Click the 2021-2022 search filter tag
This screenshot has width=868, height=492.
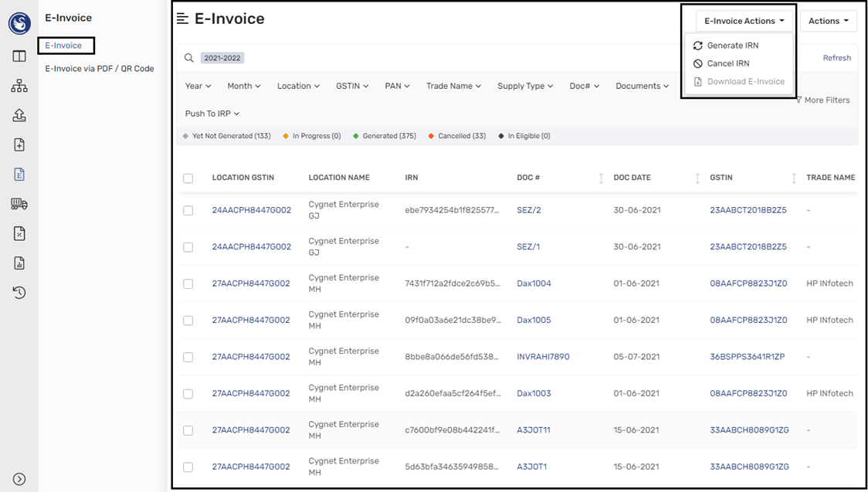[222, 58]
